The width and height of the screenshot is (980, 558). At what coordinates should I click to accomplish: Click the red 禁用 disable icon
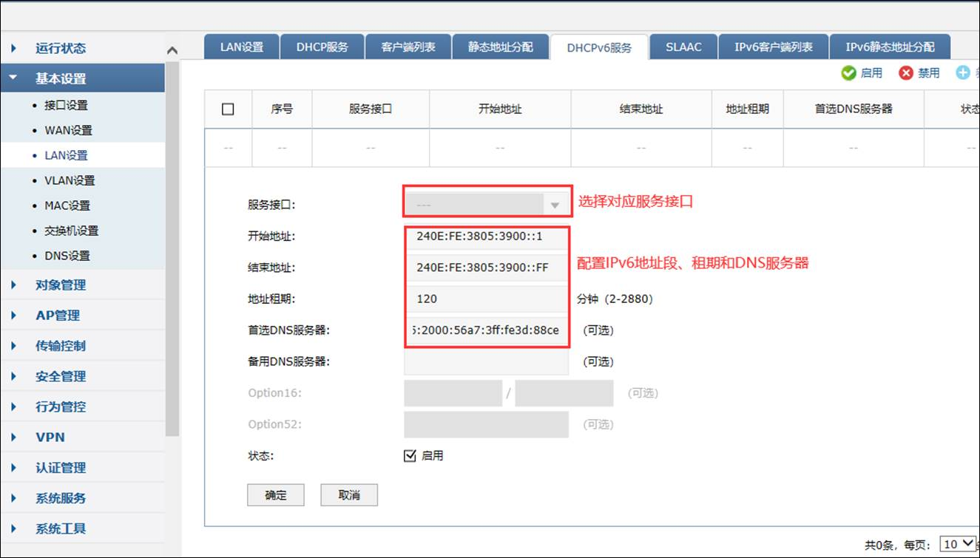click(x=905, y=72)
